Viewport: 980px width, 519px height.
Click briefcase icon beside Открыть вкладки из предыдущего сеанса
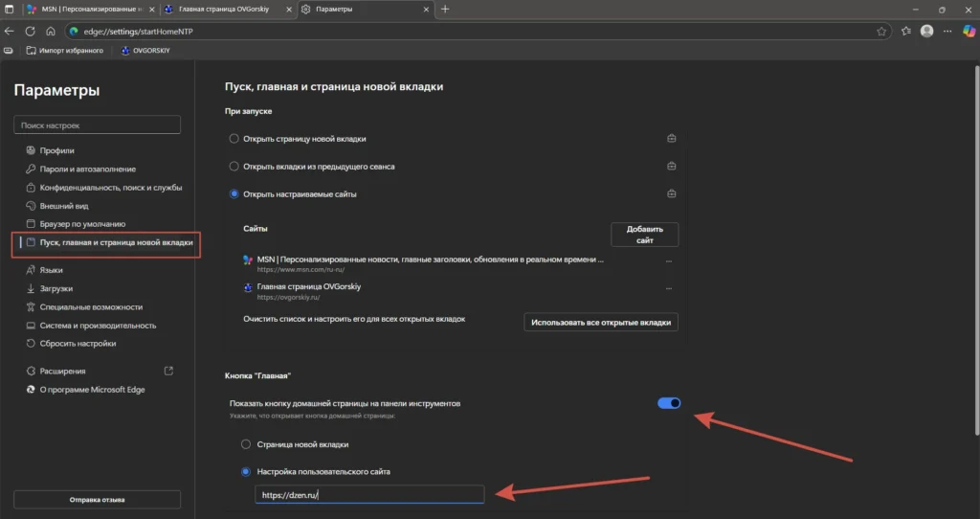tap(671, 166)
